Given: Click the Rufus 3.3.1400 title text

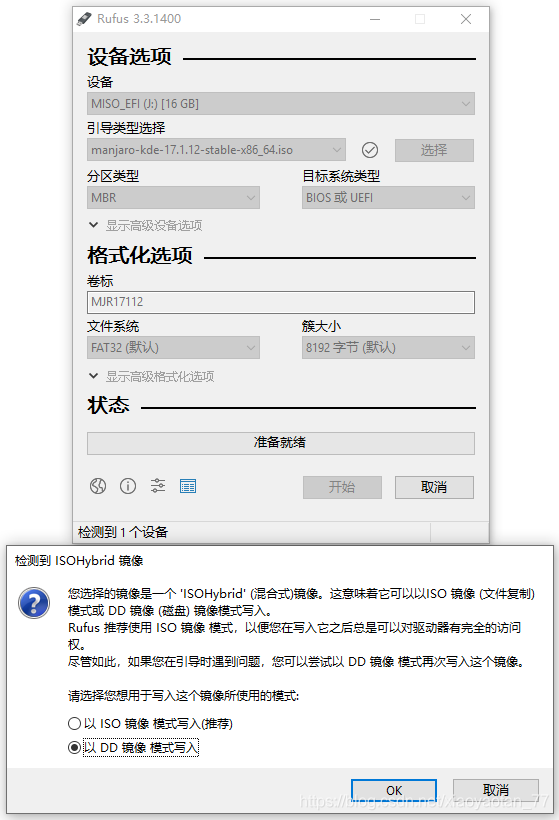Looking at the screenshot, I should pyautogui.click(x=139, y=19).
